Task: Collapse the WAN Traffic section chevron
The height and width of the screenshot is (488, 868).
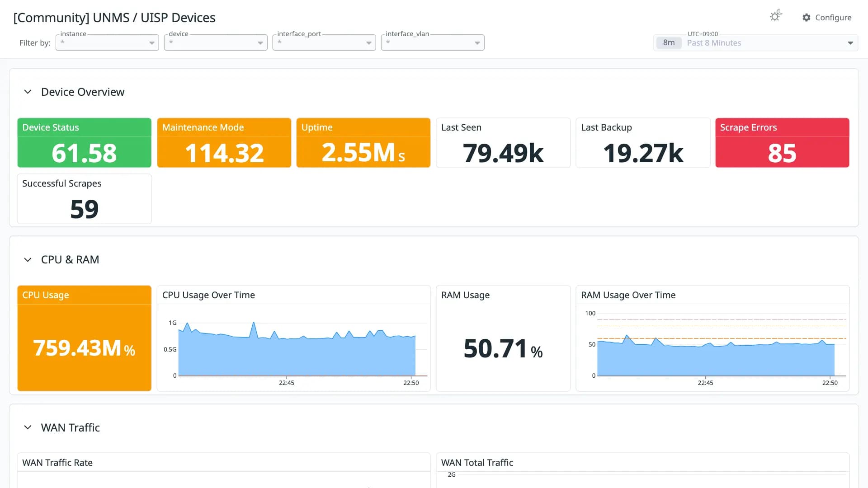Action: coord(28,427)
